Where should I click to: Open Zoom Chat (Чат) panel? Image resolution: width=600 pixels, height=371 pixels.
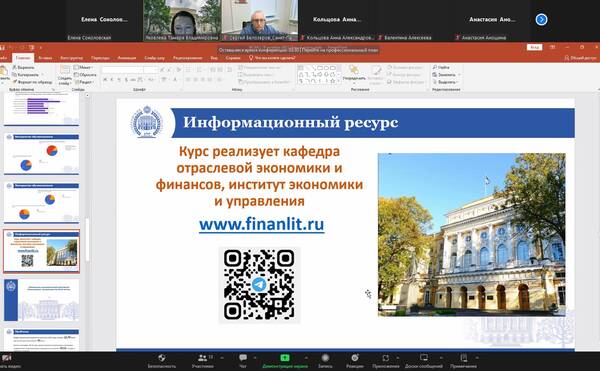click(243, 361)
